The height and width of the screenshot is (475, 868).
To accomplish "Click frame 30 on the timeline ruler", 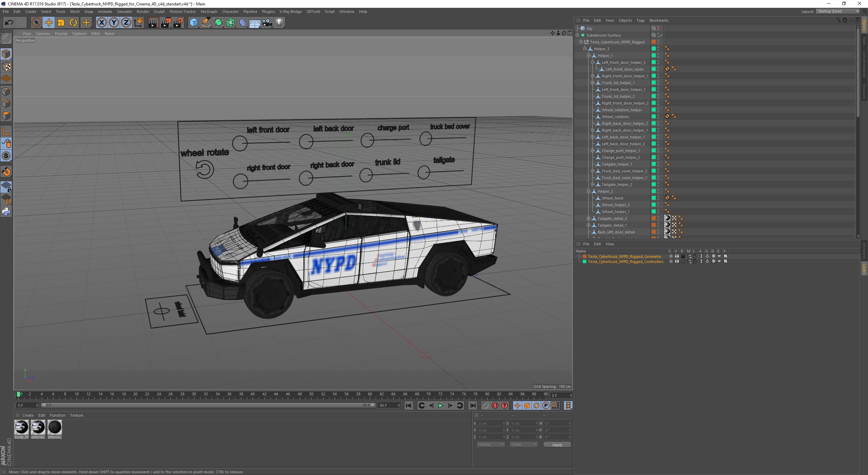I will 194,394.
